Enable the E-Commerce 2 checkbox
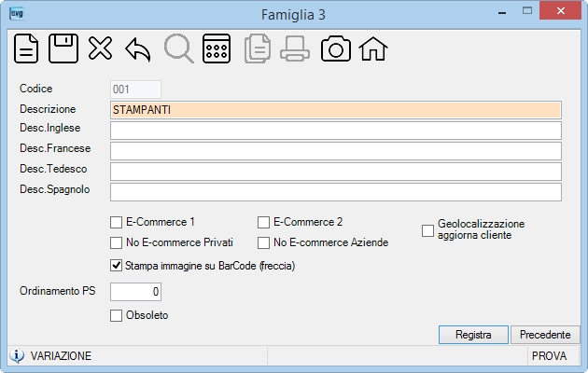 coord(263,222)
